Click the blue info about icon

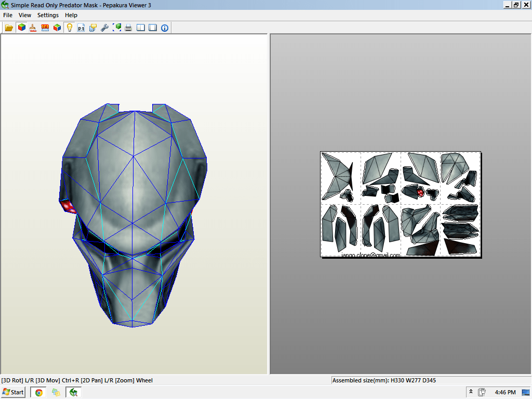click(x=165, y=28)
